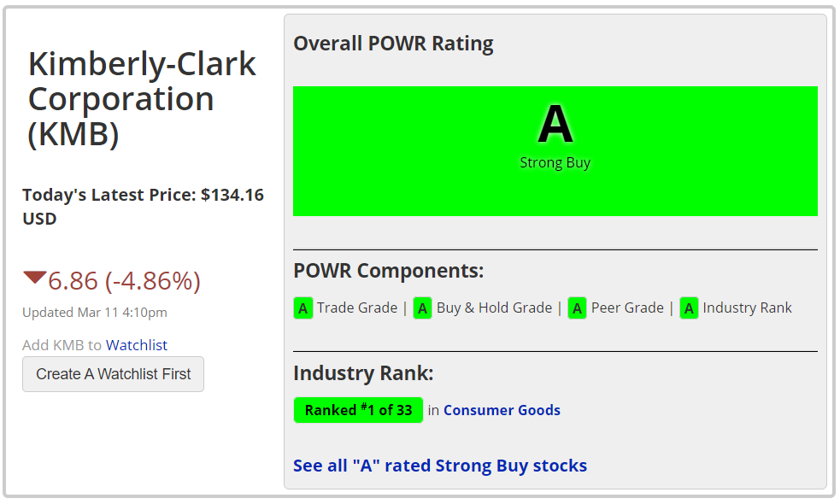This screenshot has height=504, width=840.
Task: Click Create A Watchlist First button
Action: click(113, 374)
